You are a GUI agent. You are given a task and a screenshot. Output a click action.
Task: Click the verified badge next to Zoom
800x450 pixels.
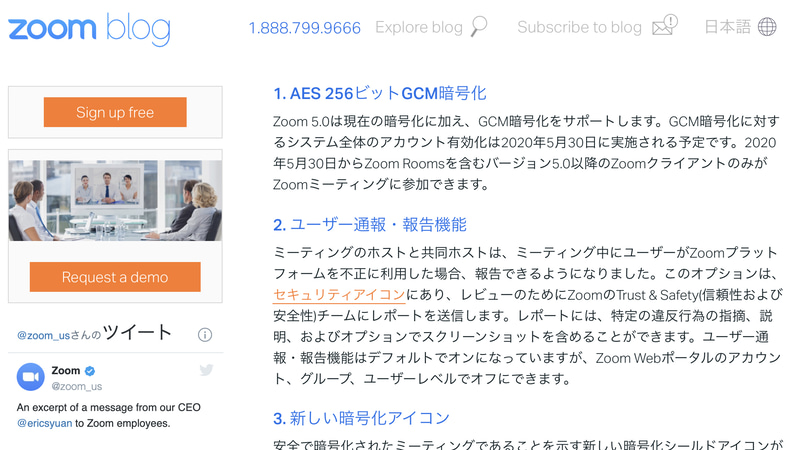click(x=90, y=371)
